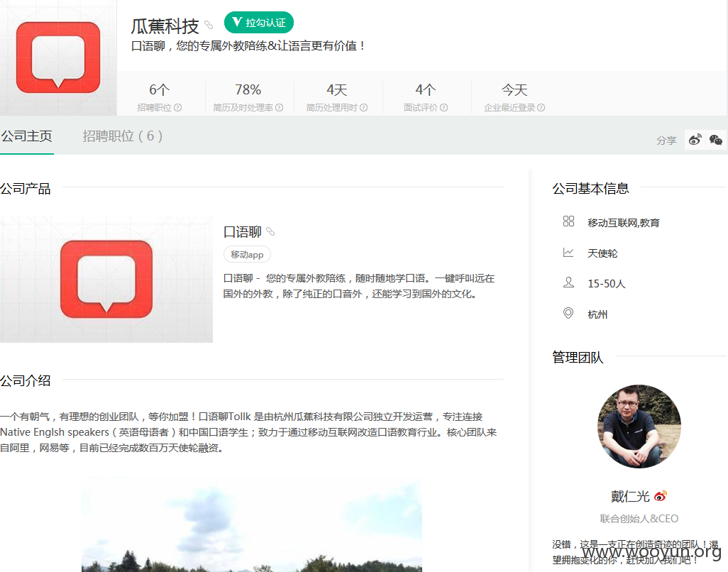
Task: Click the 天使轮 funding stage text
Action: 602,253
